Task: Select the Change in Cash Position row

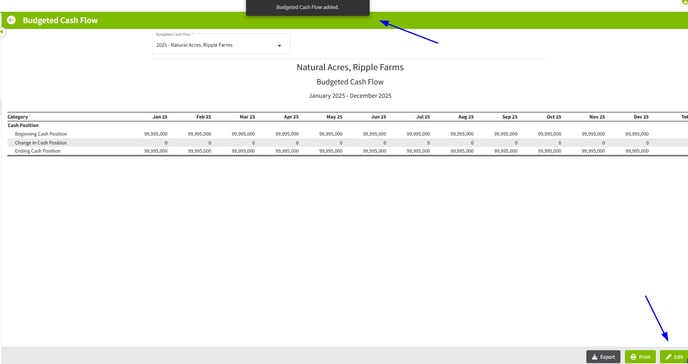Action: (x=348, y=143)
